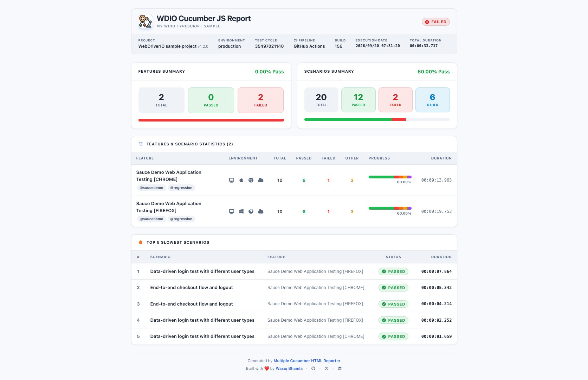The image size is (588, 380).
Task: Click the PASSED badge in slowest scenario row 5
Action: (x=393, y=336)
